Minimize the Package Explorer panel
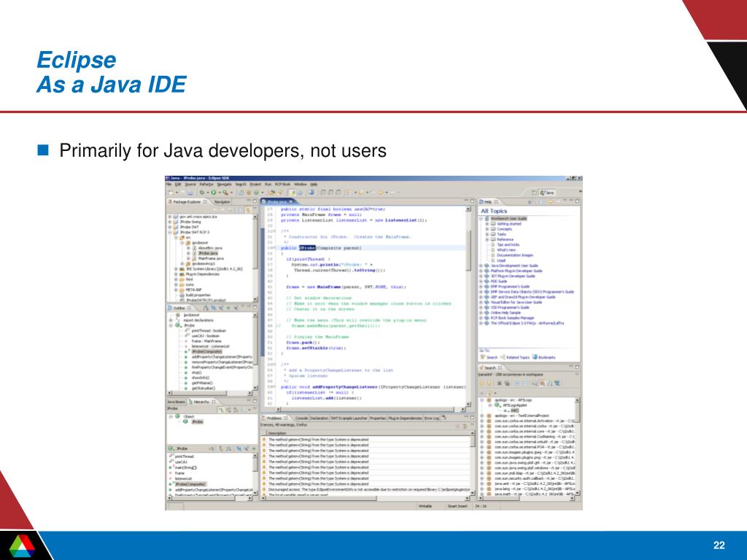747x560 pixels. 249,201
